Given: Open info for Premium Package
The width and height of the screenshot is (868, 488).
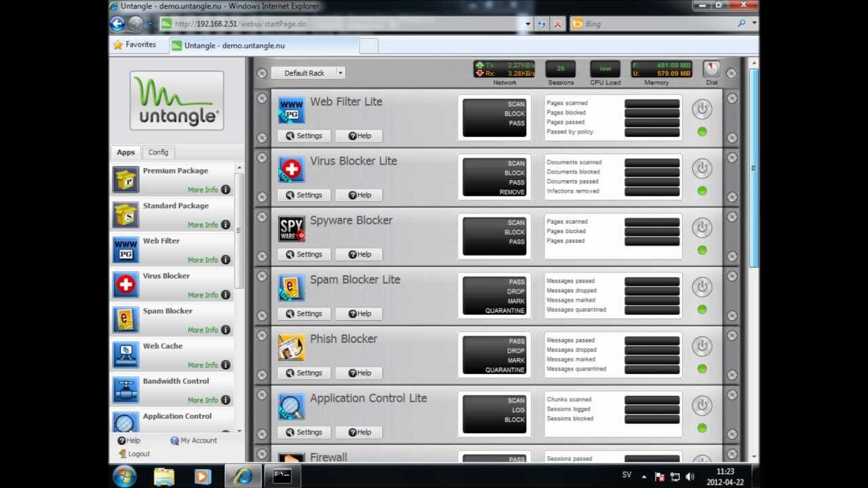Looking at the screenshot, I should [x=226, y=190].
